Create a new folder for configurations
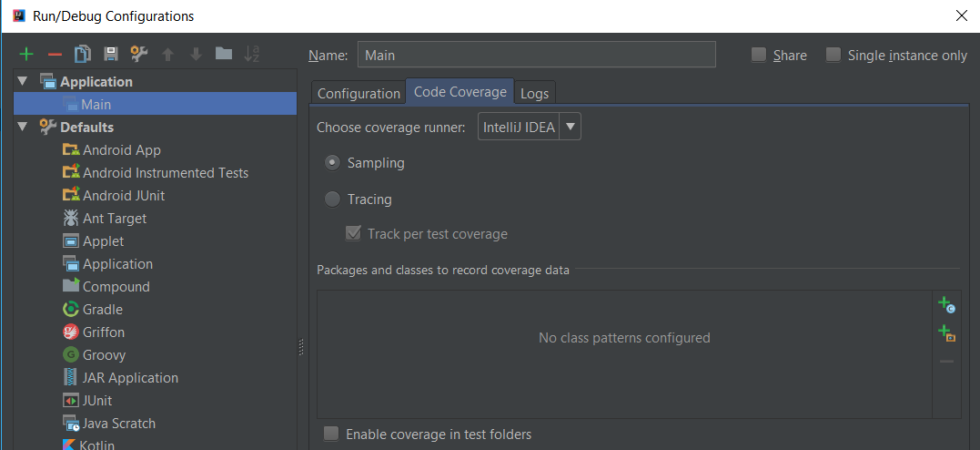 (x=224, y=54)
